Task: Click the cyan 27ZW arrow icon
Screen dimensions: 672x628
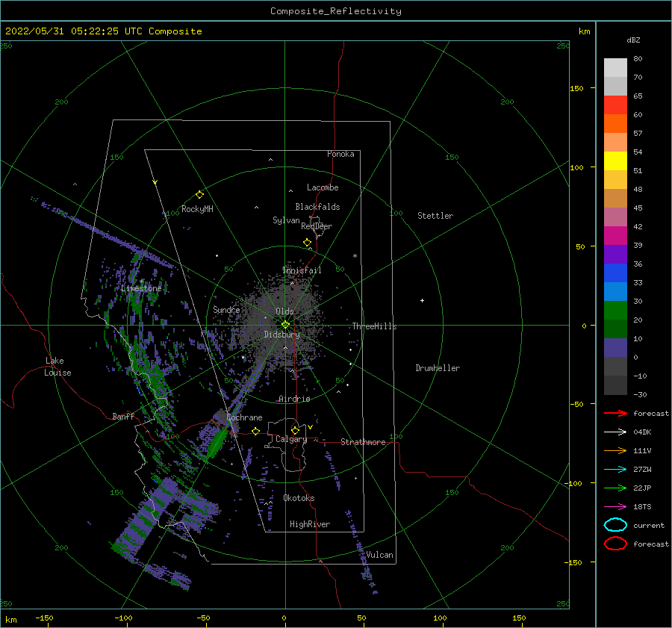Action: pyautogui.click(x=615, y=470)
